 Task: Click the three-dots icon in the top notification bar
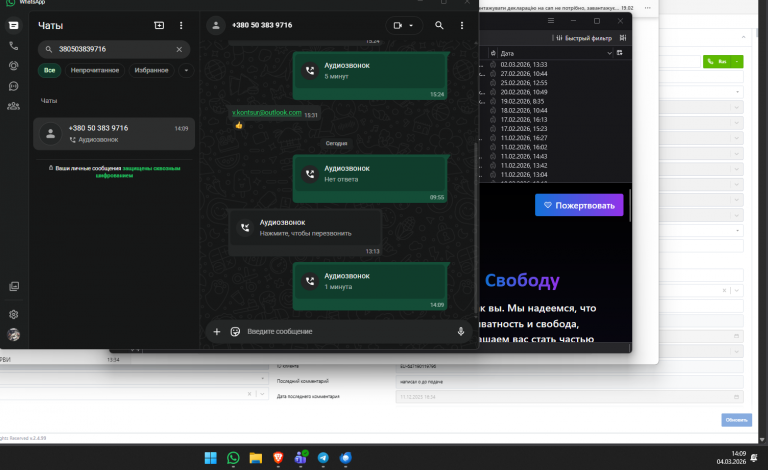[648, 8]
